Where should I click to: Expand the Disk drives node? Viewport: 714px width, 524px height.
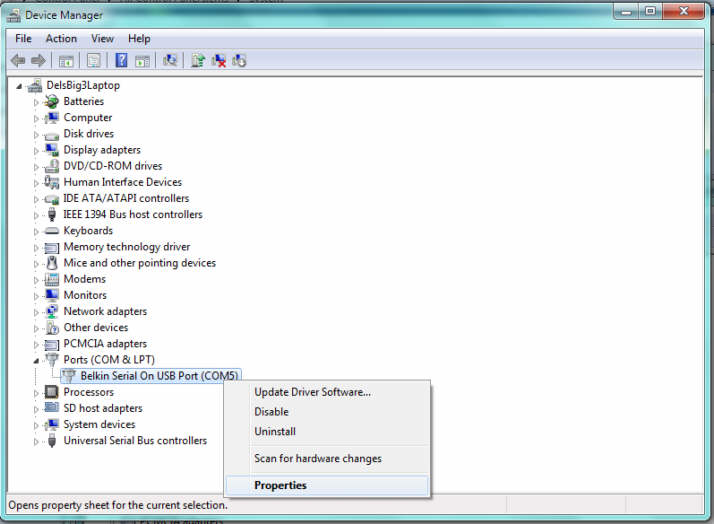tap(36, 135)
